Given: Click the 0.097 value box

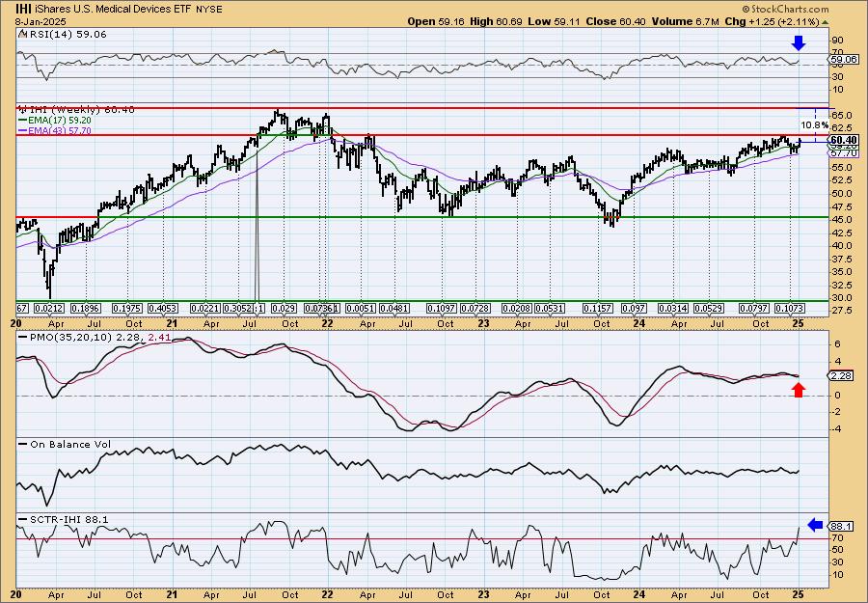Looking at the screenshot, I should pyautogui.click(x=635, y=308).
